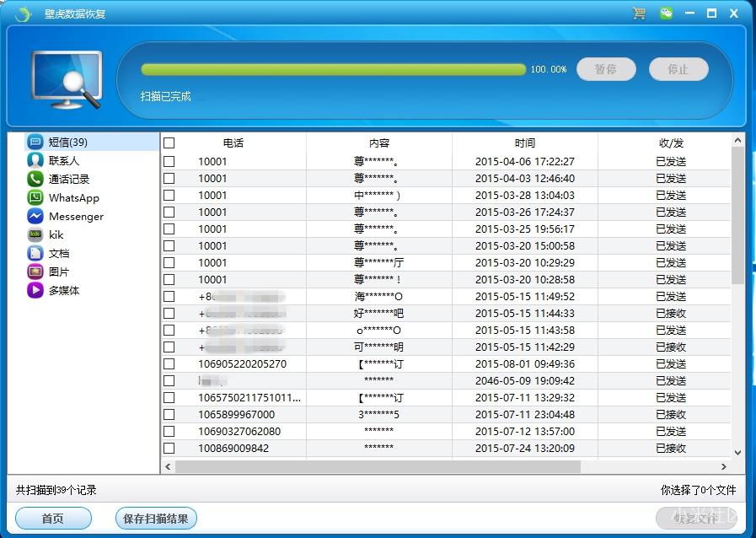
Task: Open 图片 category label
Action: [x=59, y=272]
